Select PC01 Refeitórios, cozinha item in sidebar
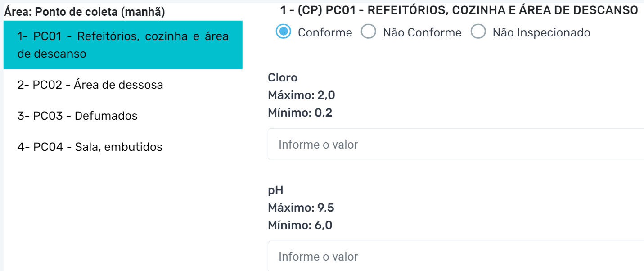 click(x=122, y=45)
